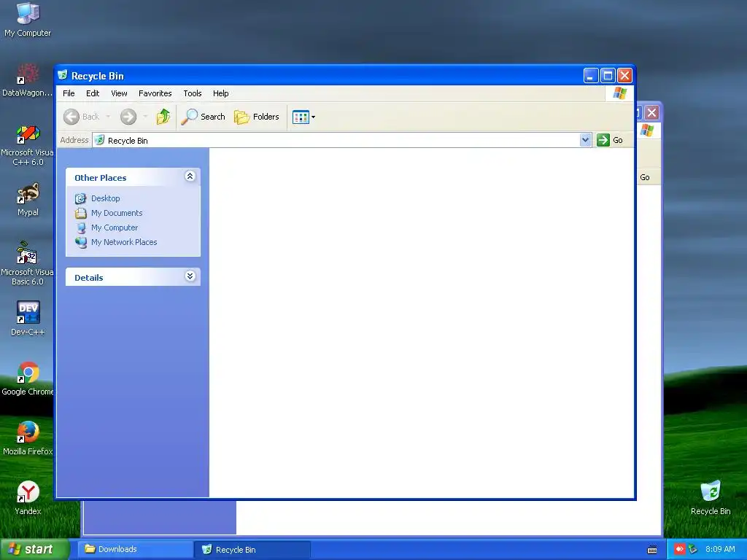This screenshot has height=560, width=747.
Task: Select the Recycle Bin desktop icon
Action: click(x=711, y=498)
